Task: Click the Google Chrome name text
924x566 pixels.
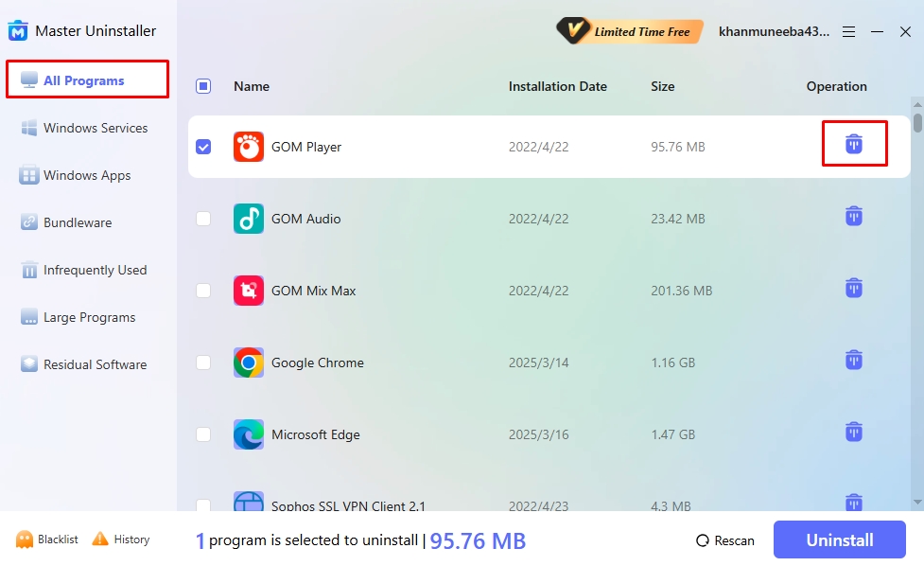Action: [318, 363]
